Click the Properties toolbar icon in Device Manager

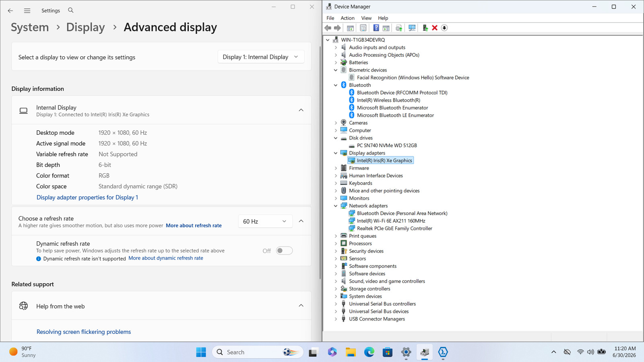coord(363,28)
